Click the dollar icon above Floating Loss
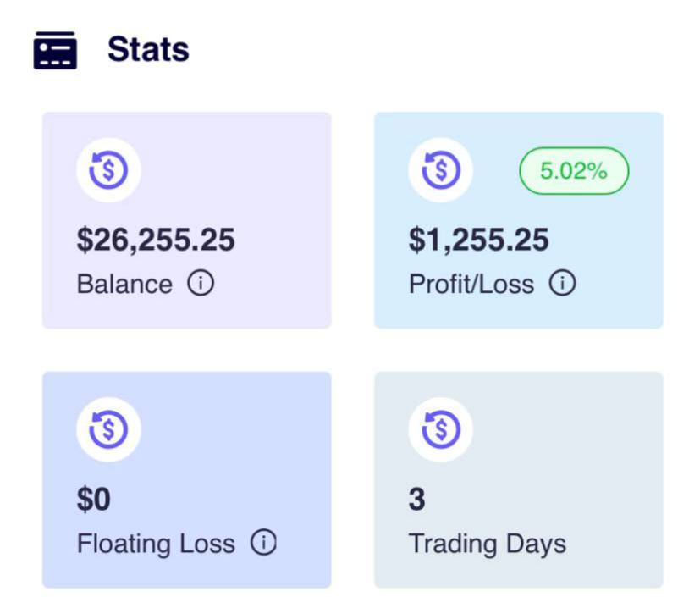 tap(108, 429)
